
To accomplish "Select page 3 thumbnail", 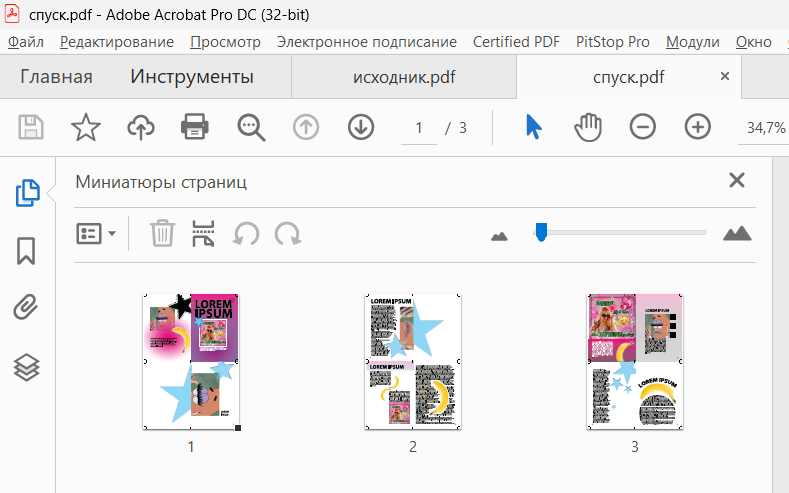I will 635,362.
